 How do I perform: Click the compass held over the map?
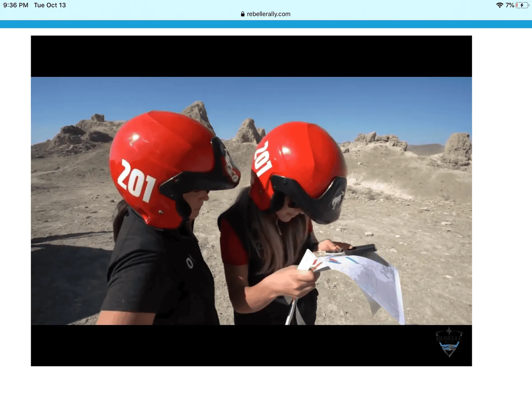[x=360, y=249]
